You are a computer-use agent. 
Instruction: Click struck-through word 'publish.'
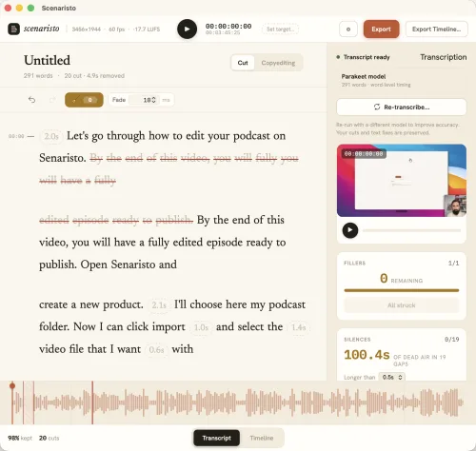pyautogui.click(x=174, y=220)
